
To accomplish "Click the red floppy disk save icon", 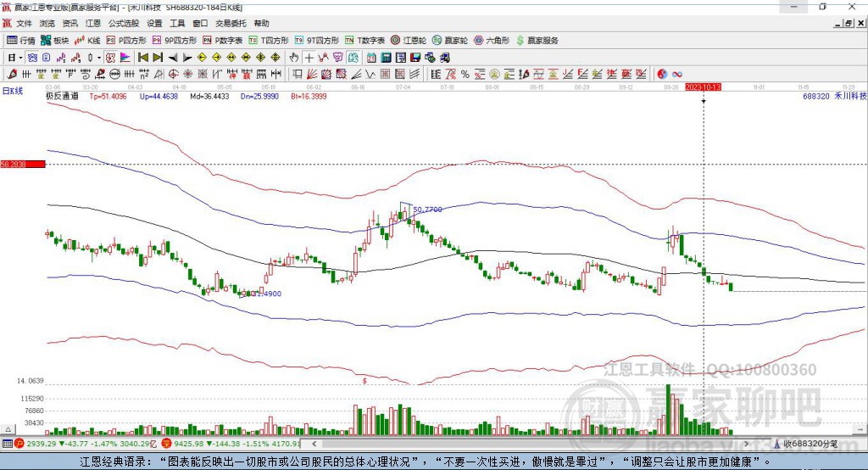I will 415,58.
